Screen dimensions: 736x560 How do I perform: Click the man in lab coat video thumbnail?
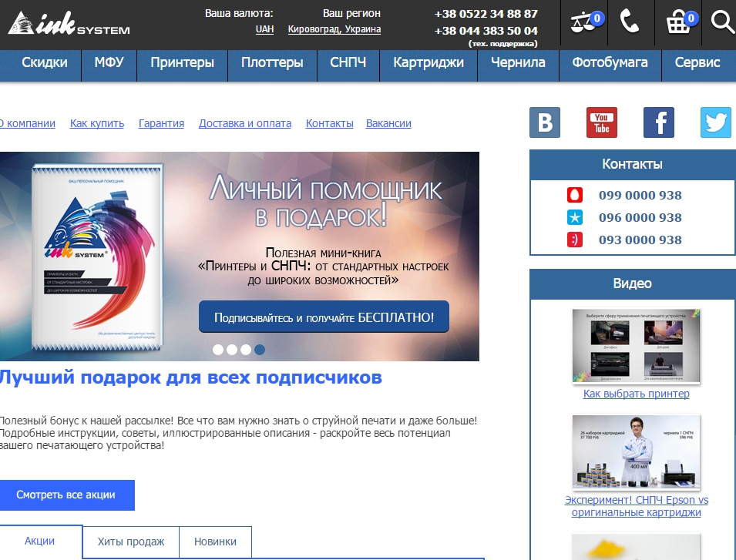[636, 452]
